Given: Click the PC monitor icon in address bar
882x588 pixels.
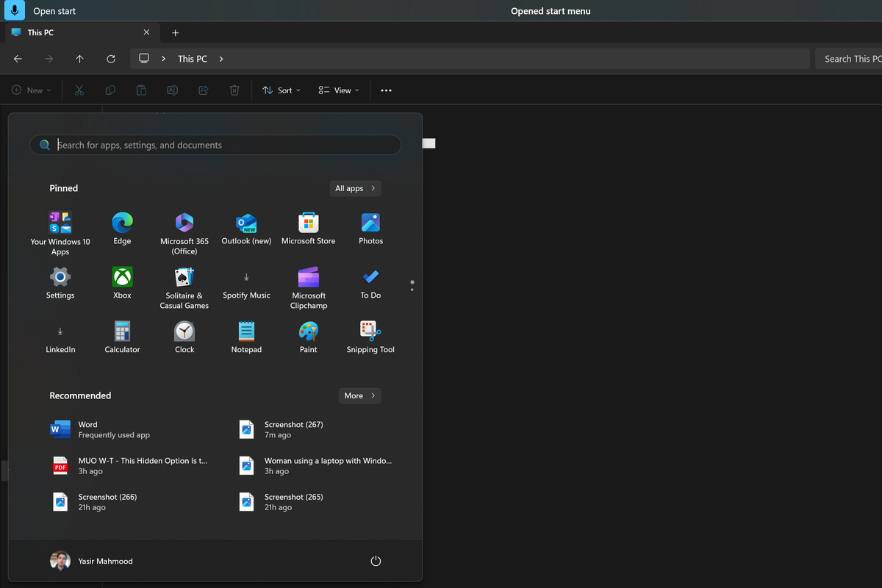Looking at the screenshot, I should click(x=144, y=59).
